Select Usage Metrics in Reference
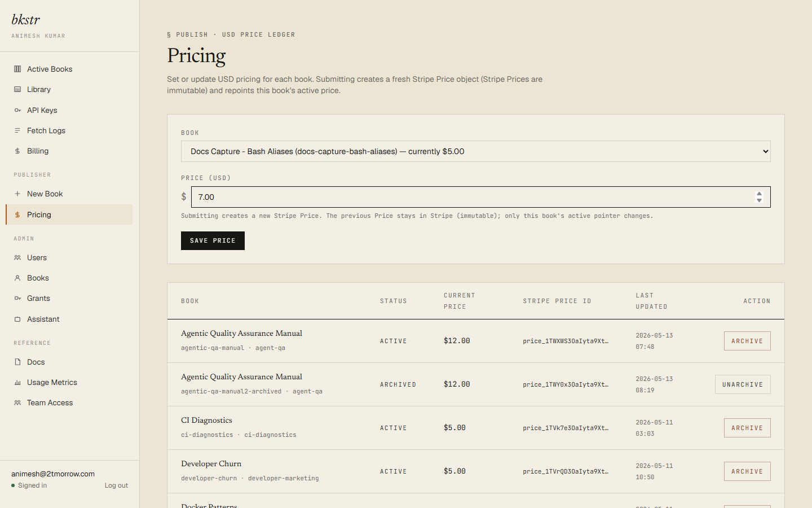Image resolution: width=812 pixels, height=508 pixels. coord(69,382)
